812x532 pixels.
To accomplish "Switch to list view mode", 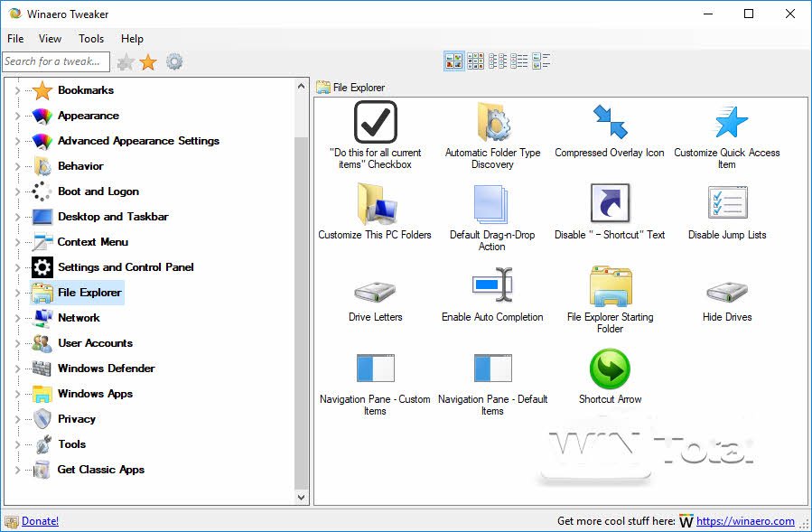I will pos(497,61).
